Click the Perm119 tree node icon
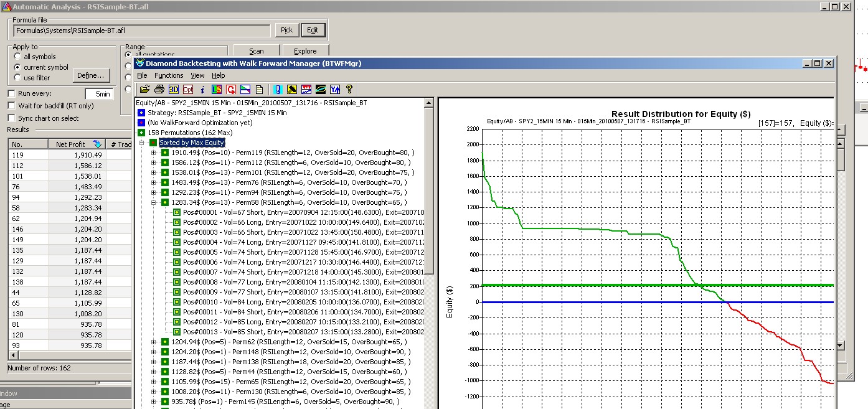The width and height of the screenshot is (868, 409). [165, 153]
